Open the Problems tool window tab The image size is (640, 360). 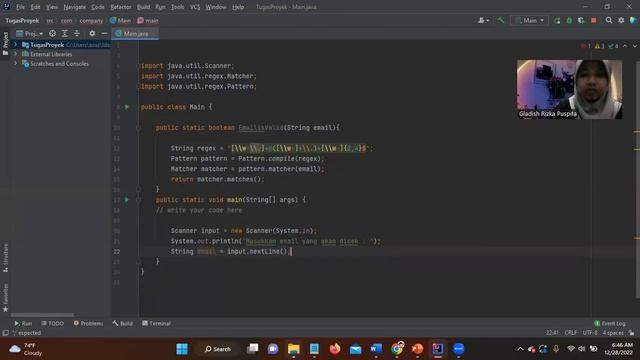click(88, 323)
